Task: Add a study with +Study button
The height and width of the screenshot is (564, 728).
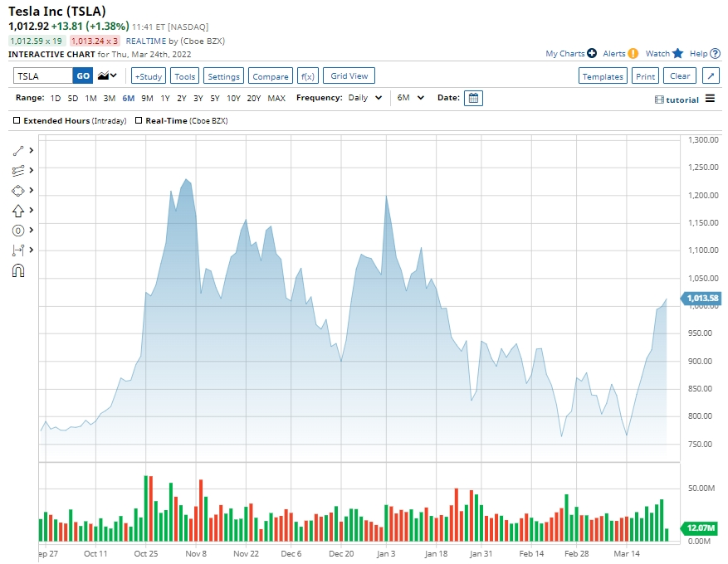Action: click(x=149, y=76)
